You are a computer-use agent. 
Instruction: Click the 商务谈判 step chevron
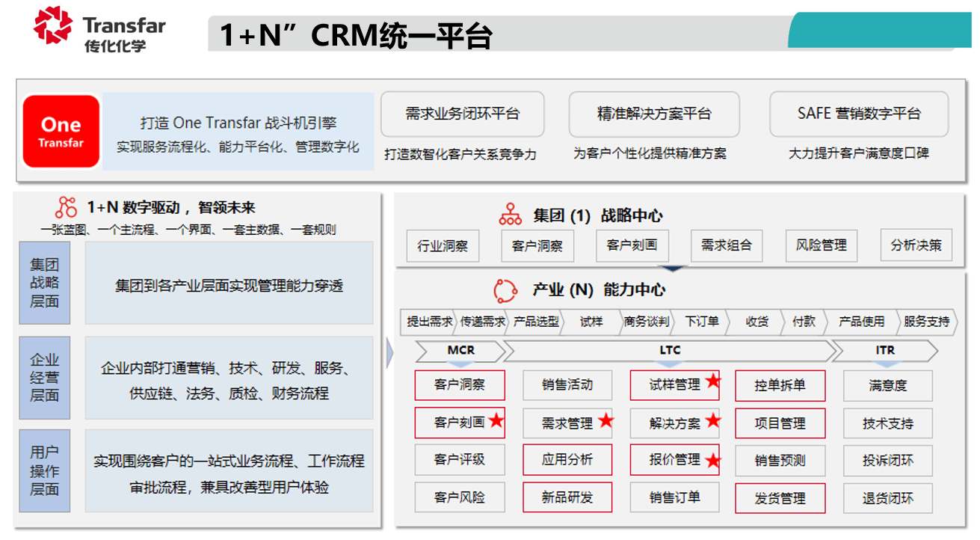[647, 322]
